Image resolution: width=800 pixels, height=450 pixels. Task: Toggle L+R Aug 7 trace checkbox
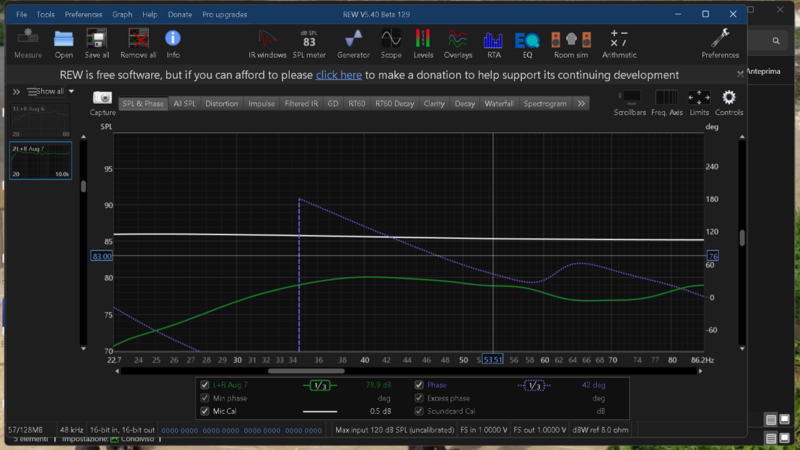pos(205,385)
